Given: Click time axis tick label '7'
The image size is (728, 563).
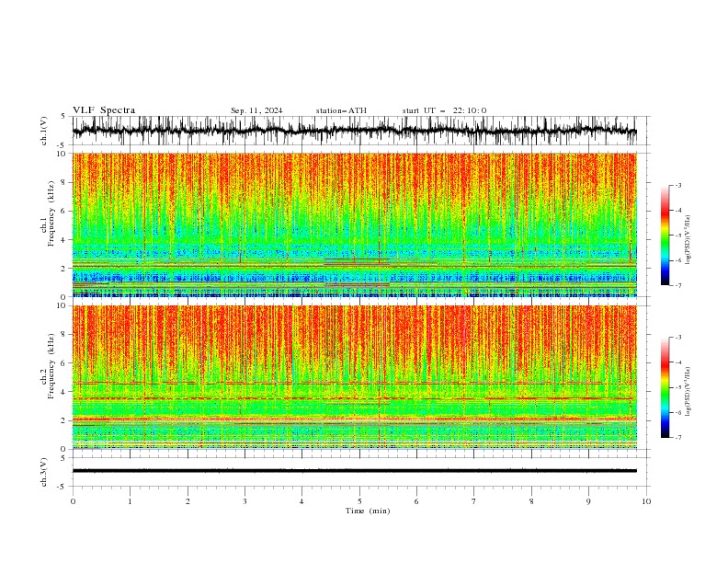Looking at the screenshot, I should [474, 501].
